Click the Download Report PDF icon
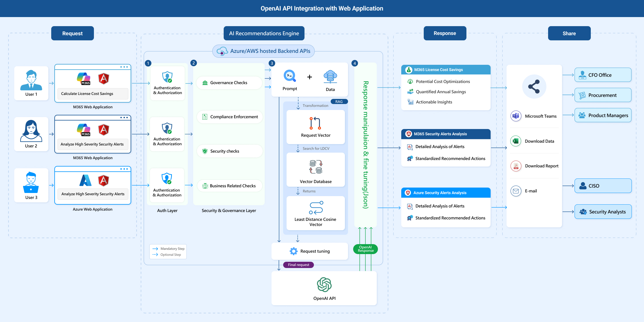 point(516,166)
